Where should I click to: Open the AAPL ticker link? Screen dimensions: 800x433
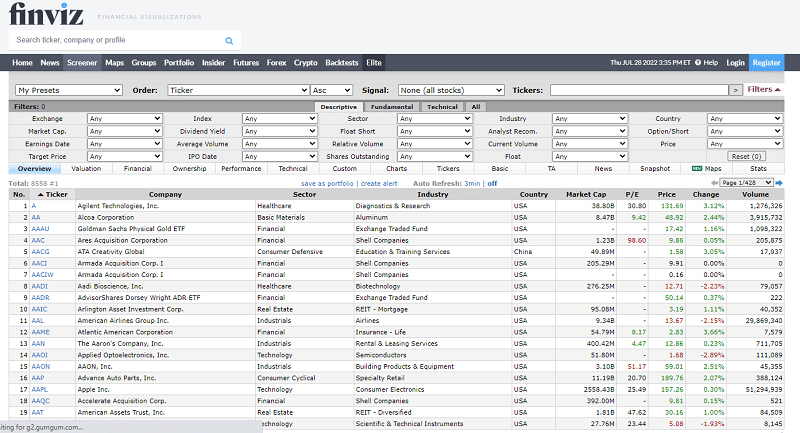pos(39,389)
